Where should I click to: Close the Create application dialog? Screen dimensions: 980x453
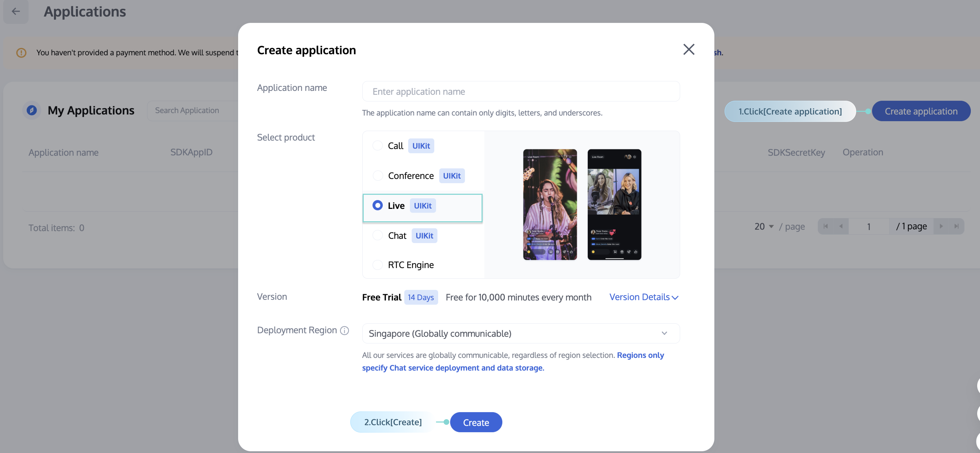pyautogui.click(x=689, y=49)
